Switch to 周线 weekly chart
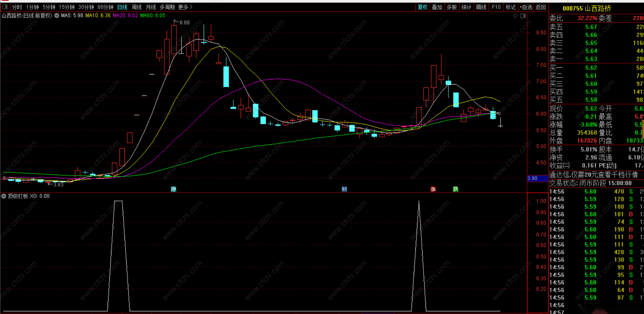This screenshot has height=314, width=644. pyautogui.click(x=137, y=7)
